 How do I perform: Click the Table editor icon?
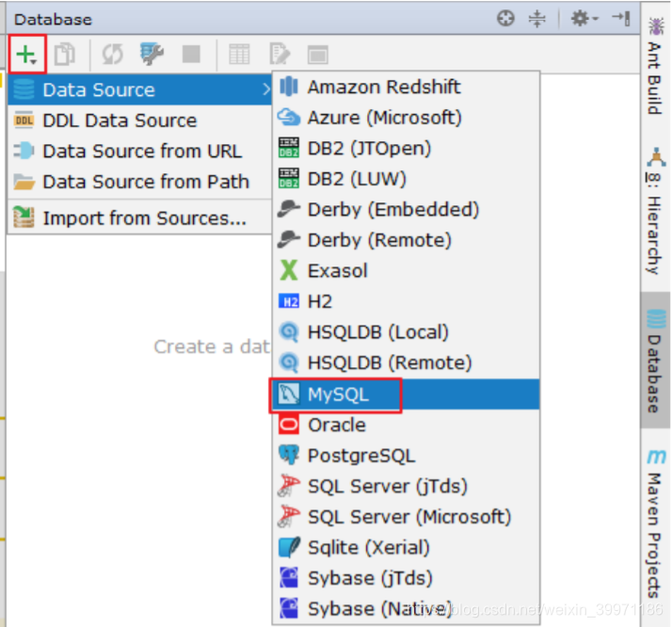tap(239, 55)
